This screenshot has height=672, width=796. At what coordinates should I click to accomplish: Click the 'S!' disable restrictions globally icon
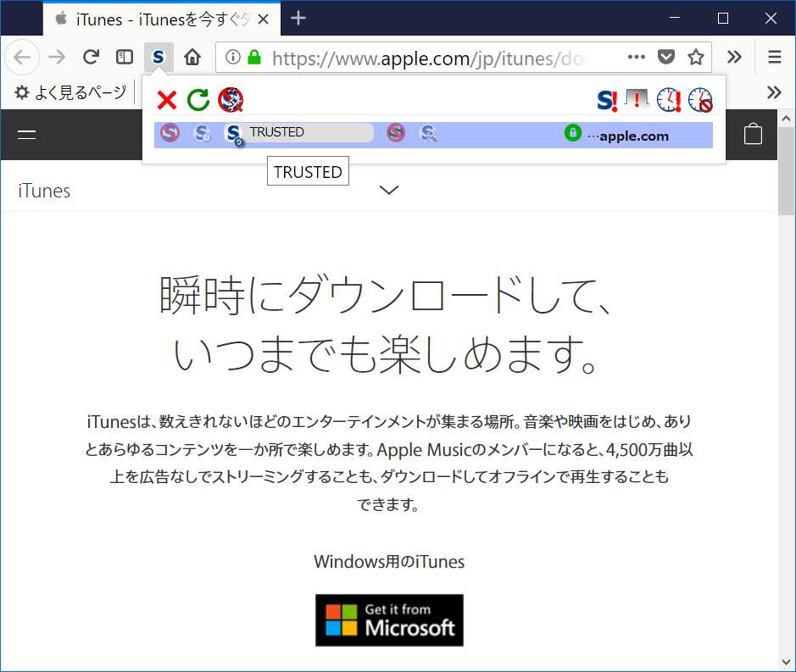[607, 100]
